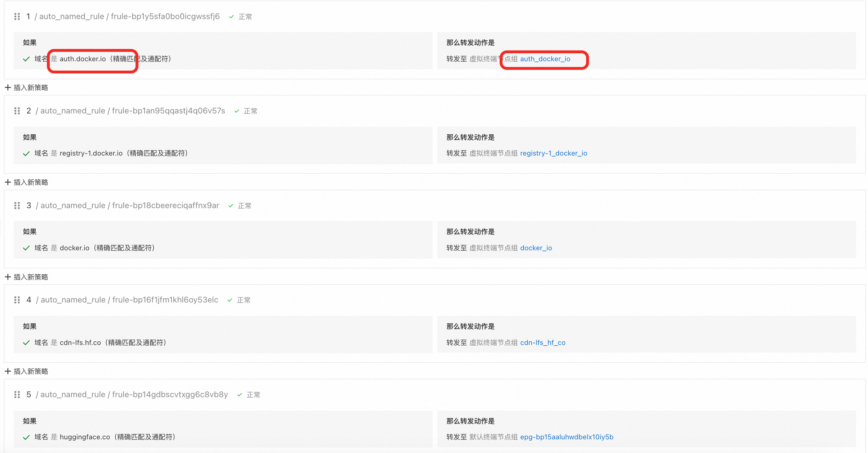Image resolution: width=868 pixels, height=453 pixels.
Task: Select rule title frule-bp16f1jfm1khl6oy53elc
Action: (x=165, y=300)
